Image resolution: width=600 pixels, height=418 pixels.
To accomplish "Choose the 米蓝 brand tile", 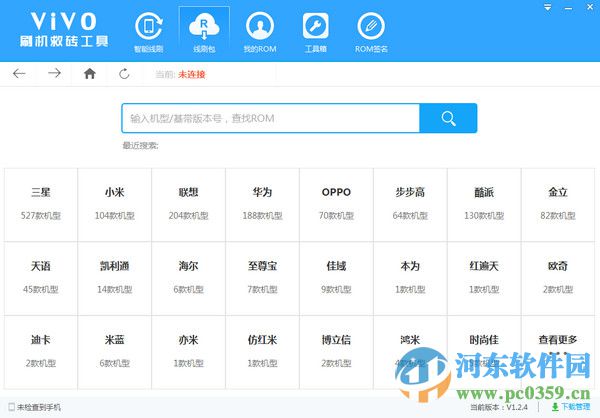I will pyautogui.click(x=114, y=353).
